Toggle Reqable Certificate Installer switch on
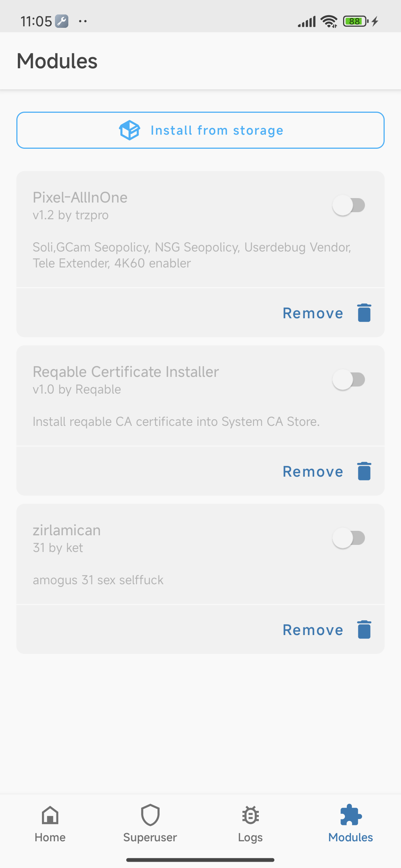The width and height of the screenshot is (401, 868). [x=349, y=379]
